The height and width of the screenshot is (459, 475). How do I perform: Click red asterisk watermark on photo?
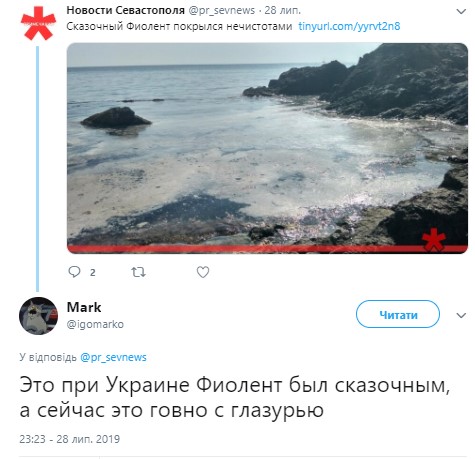pos(434,240)
